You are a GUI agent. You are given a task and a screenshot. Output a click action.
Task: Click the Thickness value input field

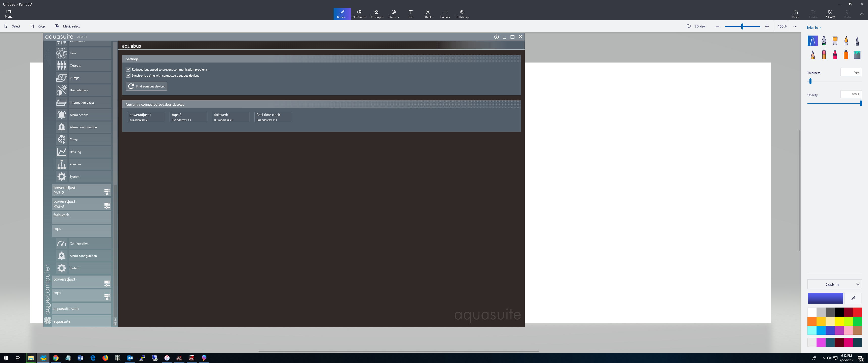tap(851, 72)
